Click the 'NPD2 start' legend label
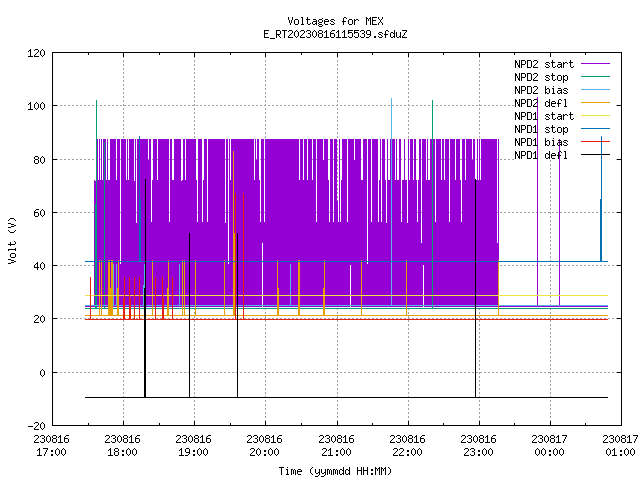640x480 pixels. 544,64
